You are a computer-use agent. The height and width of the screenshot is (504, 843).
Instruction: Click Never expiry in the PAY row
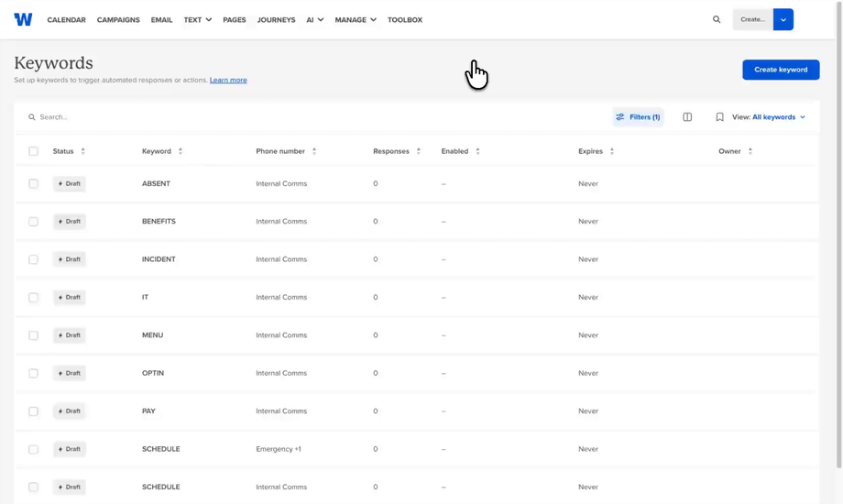[x=588, y=411]
